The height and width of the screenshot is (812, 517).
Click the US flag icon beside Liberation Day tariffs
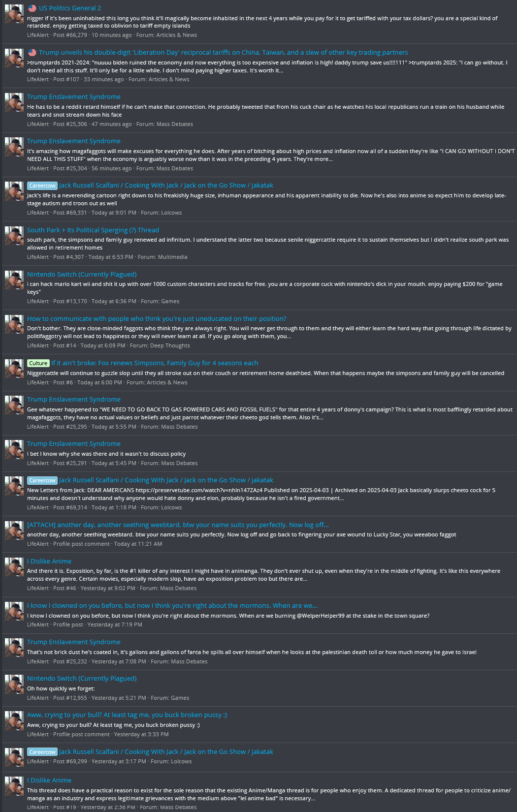pos(32,52)
